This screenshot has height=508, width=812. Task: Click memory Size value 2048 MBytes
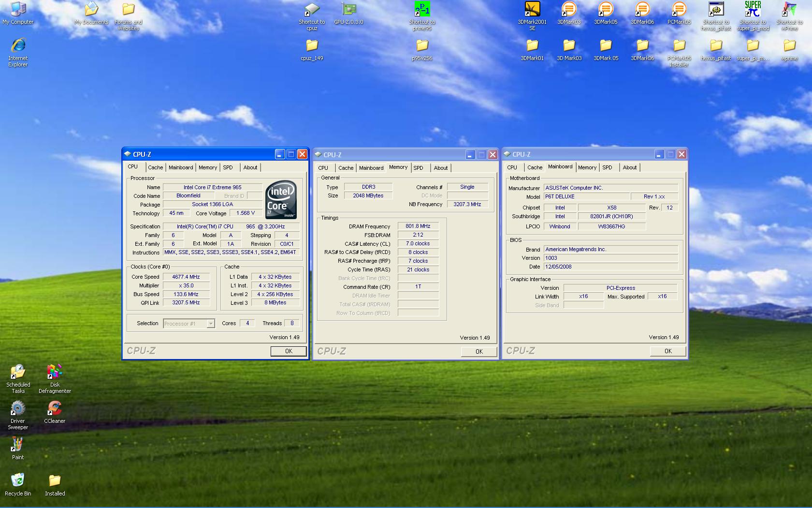point(368,195)
